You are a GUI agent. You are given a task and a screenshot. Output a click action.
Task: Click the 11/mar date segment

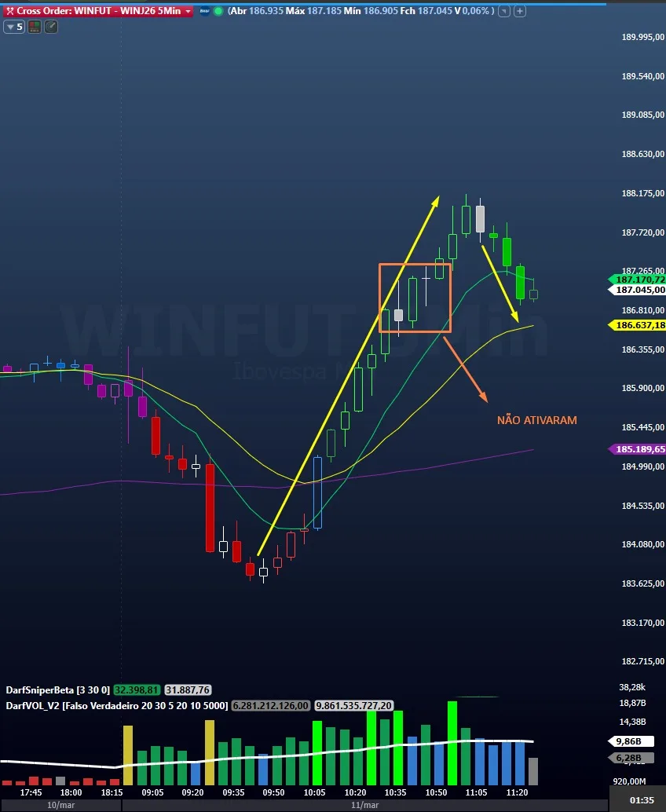tap(364, 805)
